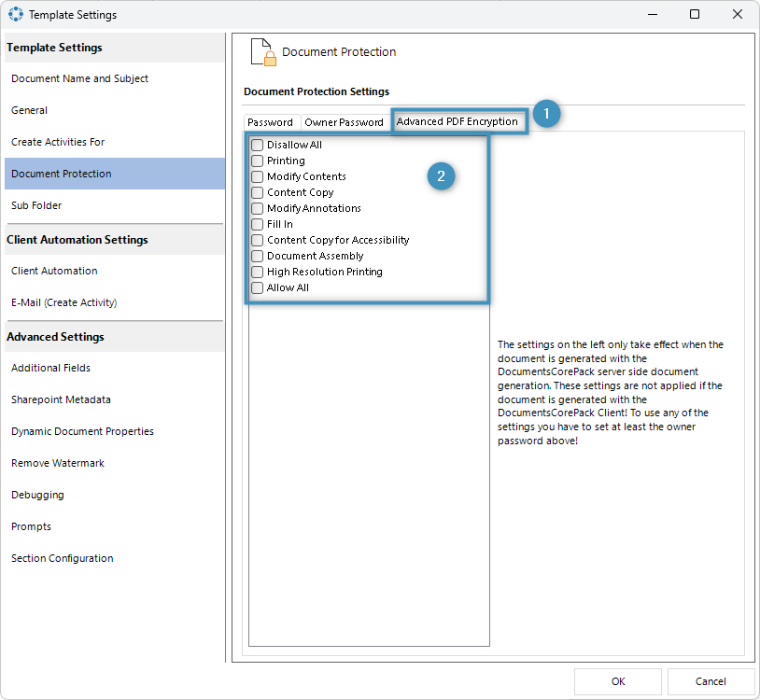Minimize the Template Settings window
The height and width of the screenshot is (700, 760).
pyautogui.click(x=653, y=15)
